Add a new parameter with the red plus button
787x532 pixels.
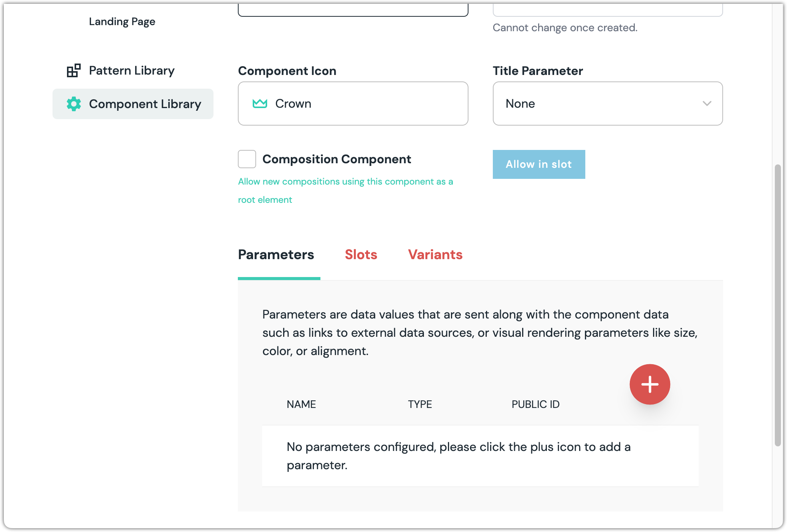coord(650,384)
